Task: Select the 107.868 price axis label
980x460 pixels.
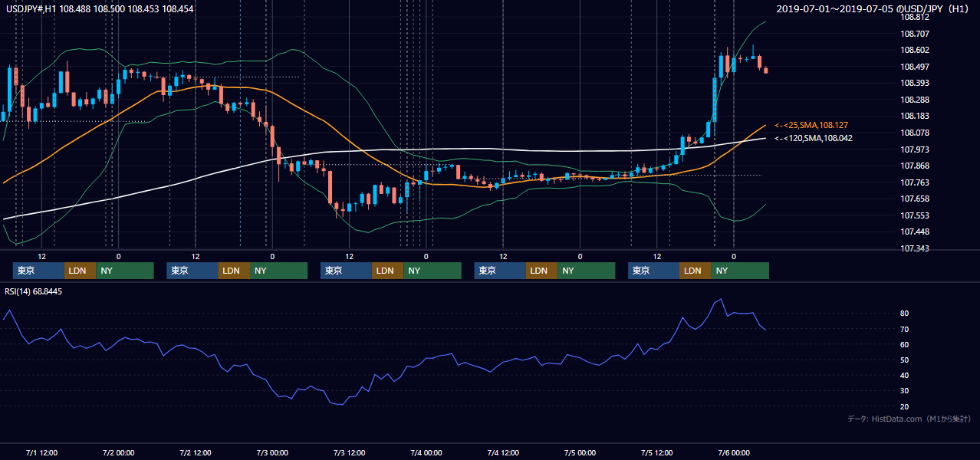Action: (915, 166)
